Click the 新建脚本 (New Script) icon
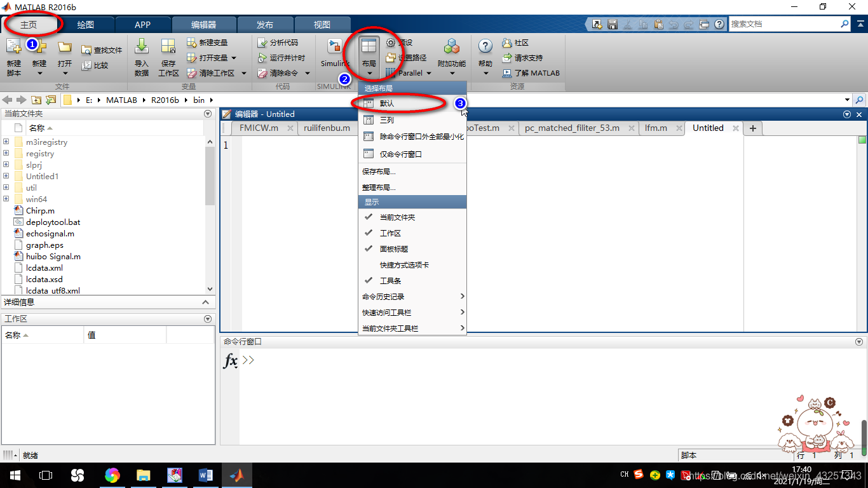The image size is (868, 488). (x=13, y=46)
